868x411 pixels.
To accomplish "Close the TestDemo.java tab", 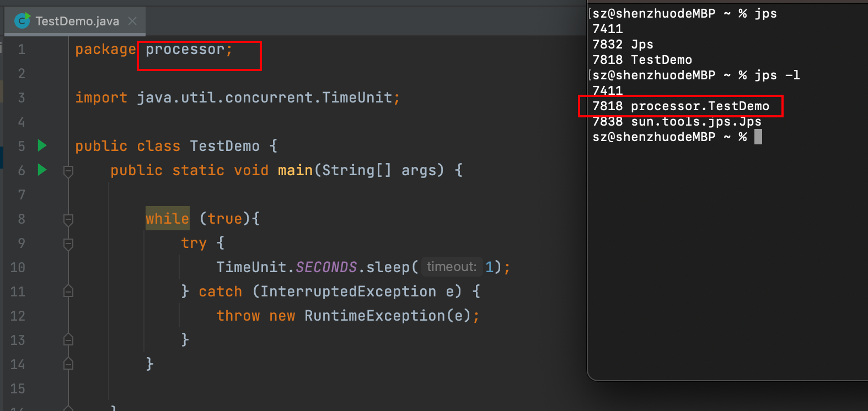I will click(132, 21).
